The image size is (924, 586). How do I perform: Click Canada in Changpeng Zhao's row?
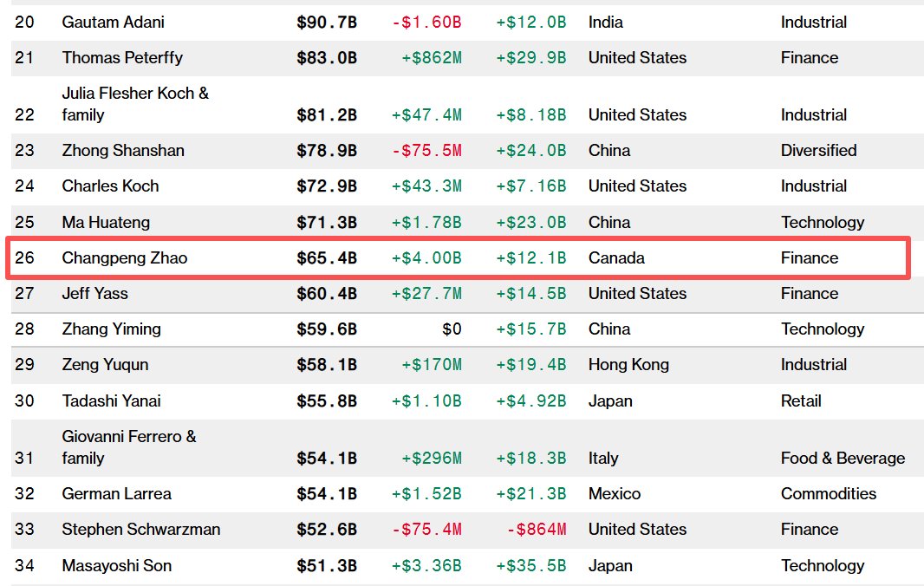pyautogui.click(x=616, y=257)
